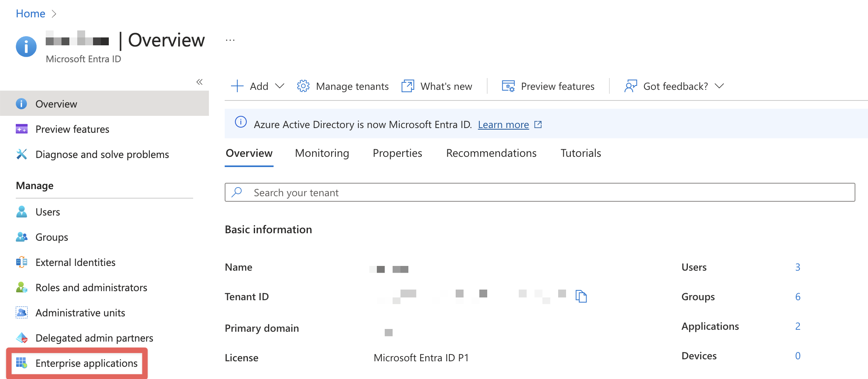Open the Users count link 3
The width and height of the screenshot is (868, 379).
coord(797,267)
